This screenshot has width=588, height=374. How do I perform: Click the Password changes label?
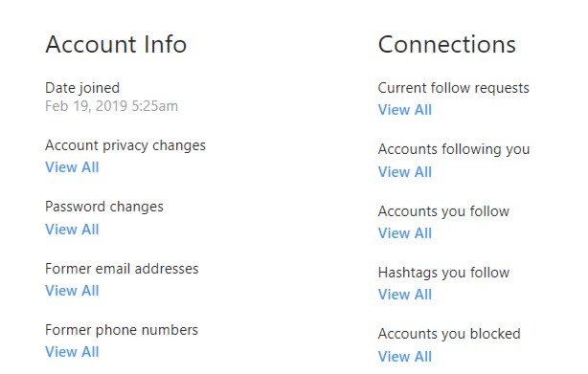[104, 207]
